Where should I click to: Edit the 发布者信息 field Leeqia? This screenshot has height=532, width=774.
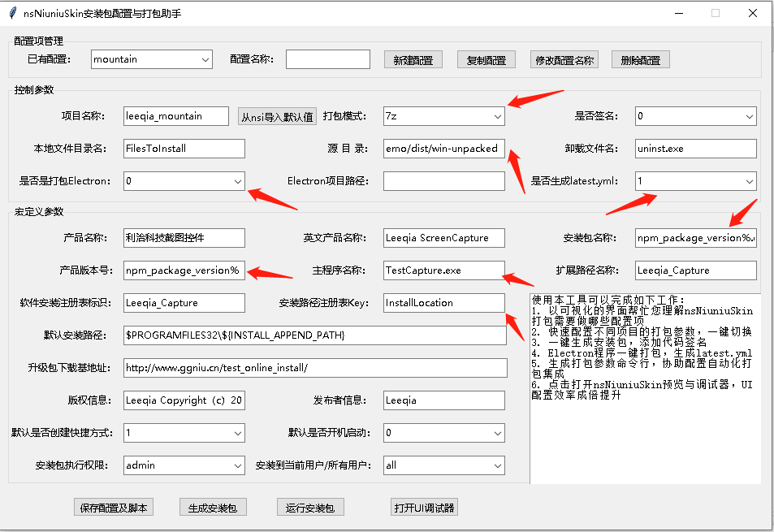point(443,400)
